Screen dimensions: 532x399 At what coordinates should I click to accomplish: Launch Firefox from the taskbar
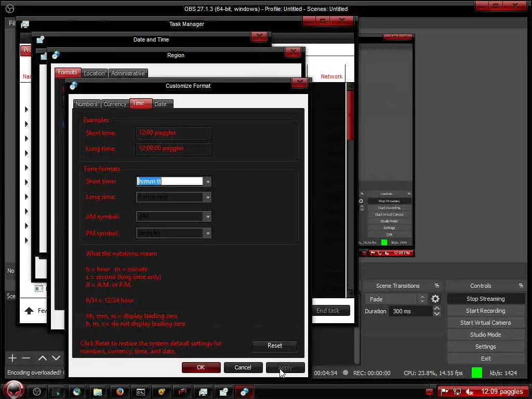tap(120, 392)
